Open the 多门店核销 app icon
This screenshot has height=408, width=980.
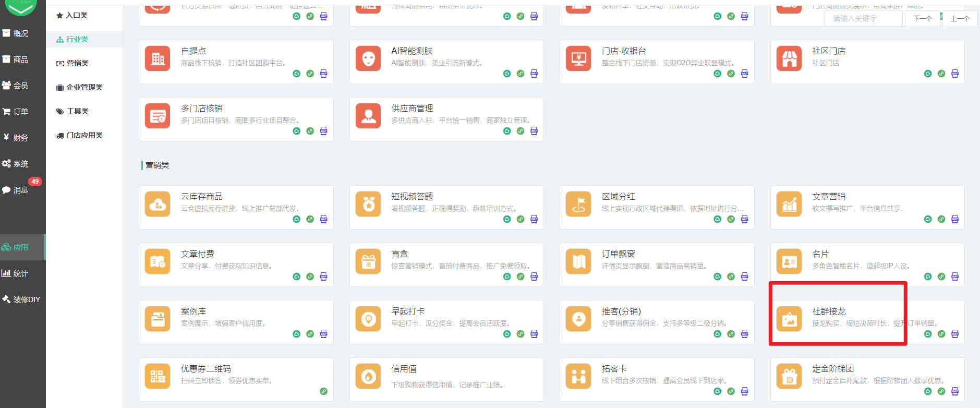coord(158,116)
